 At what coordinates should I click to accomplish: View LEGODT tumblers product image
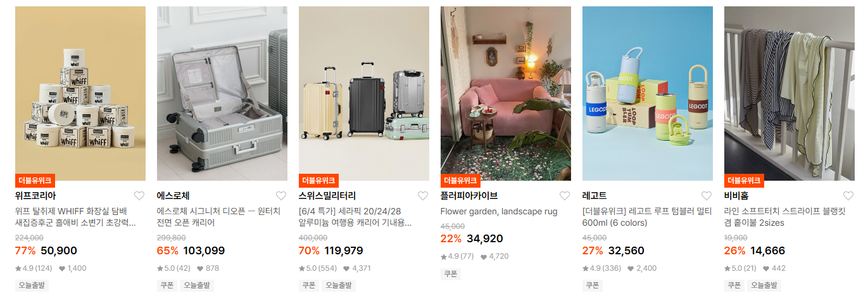point(648,93)
